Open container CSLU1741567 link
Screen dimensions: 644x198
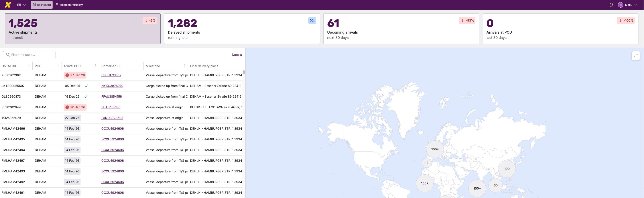pyautogui.click(x=111, y=75)
